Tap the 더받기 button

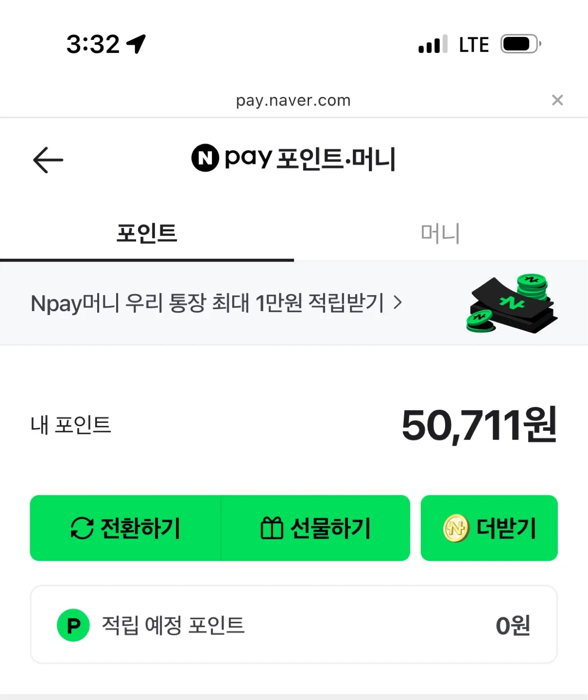[489, 528]
